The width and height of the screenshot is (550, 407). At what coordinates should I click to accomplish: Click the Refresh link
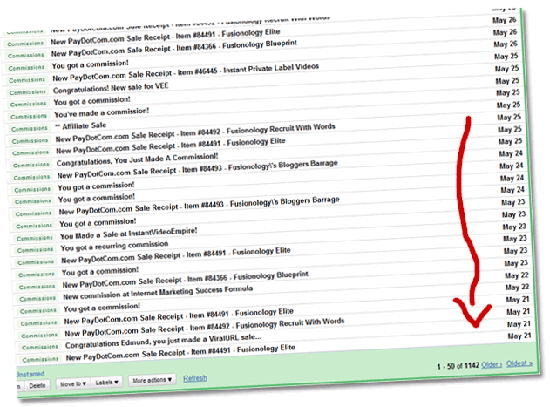[195, 378]
